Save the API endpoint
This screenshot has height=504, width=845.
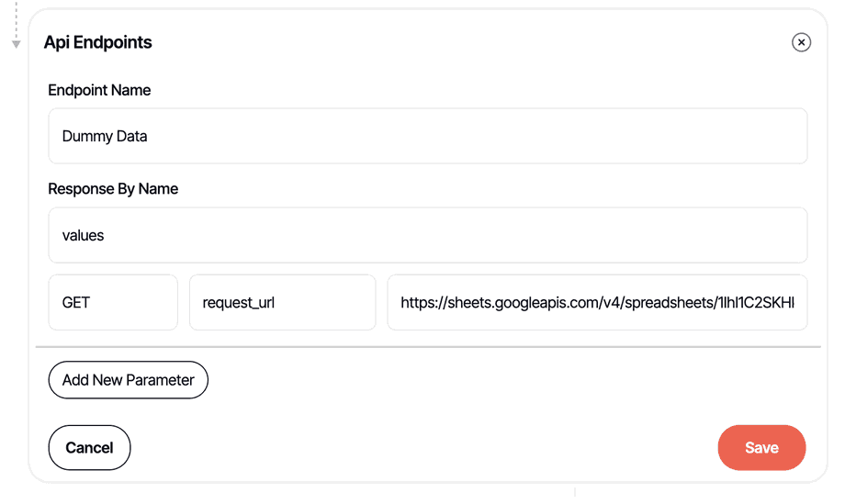tap(761, 448)
